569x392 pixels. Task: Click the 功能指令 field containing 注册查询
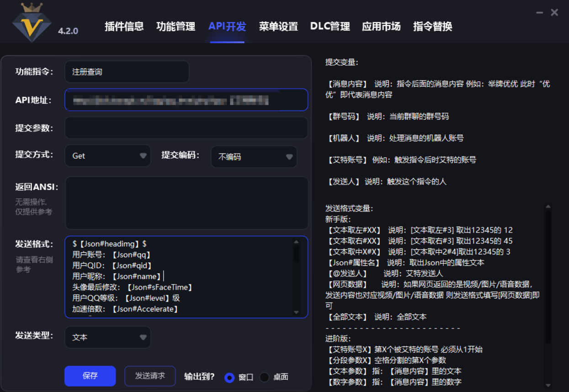click(127, 72)
